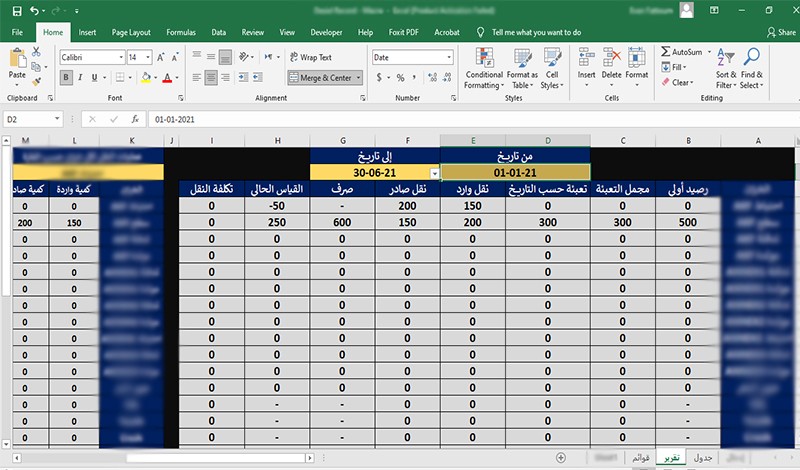Switch to the Page Layout ribbon tab
This screenshot has width=800, height=470.
[131, 32]
